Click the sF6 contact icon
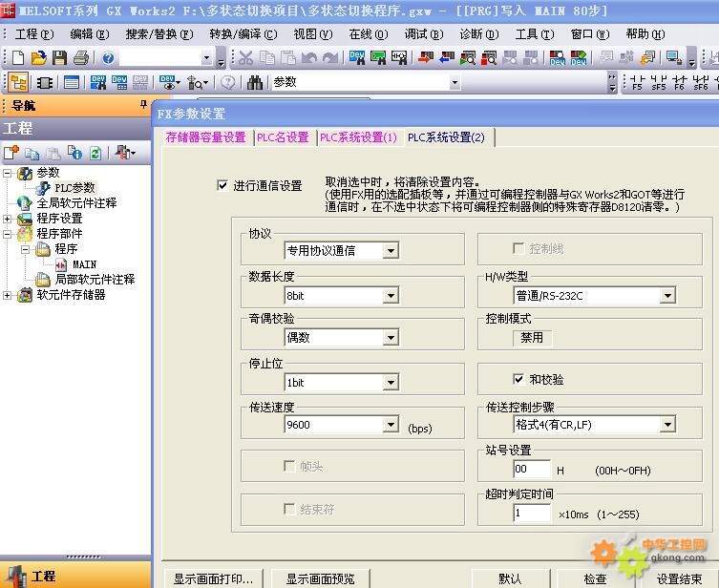The image size is (719, 588). point(701,82)
